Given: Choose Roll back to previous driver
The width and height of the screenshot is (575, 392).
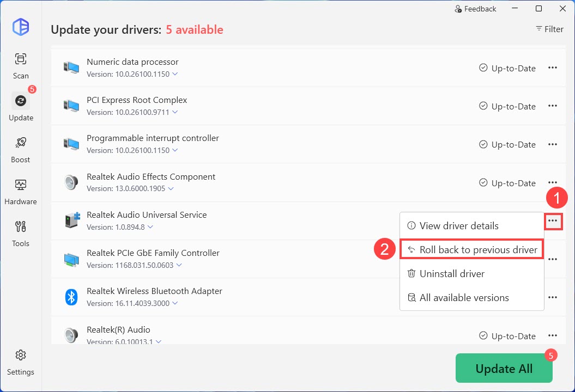Looking at the screenshot, I should tap(471, 249).
